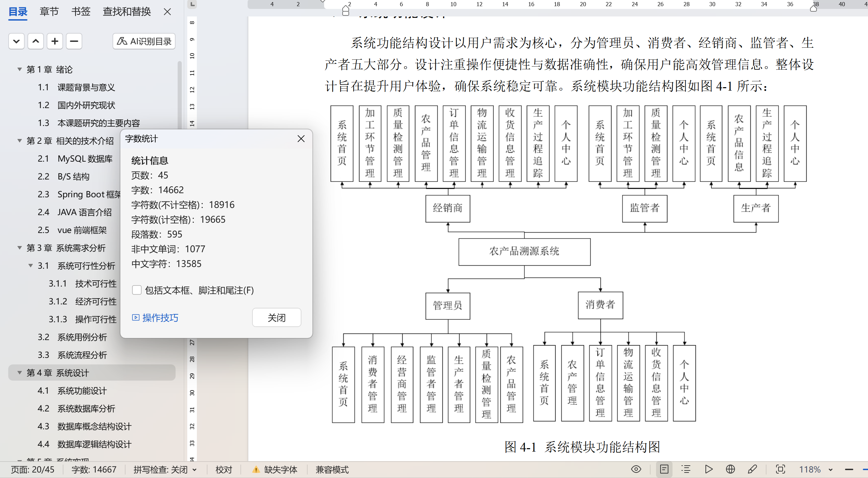The width and height of the screenshot is (868, 478).
Task: Collapse the 3.1 系统可行性分析 node
Action: click(31, 266)
